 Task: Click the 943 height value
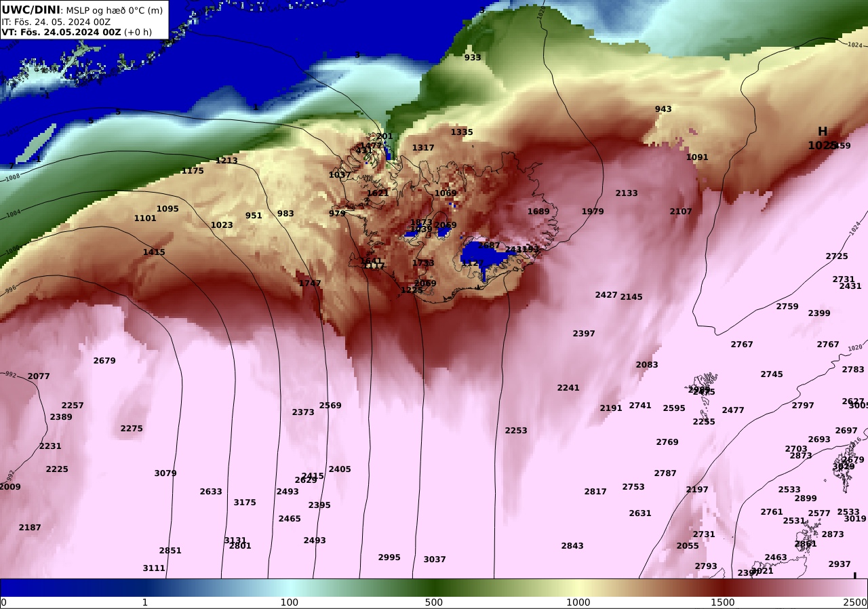point(663,109)
